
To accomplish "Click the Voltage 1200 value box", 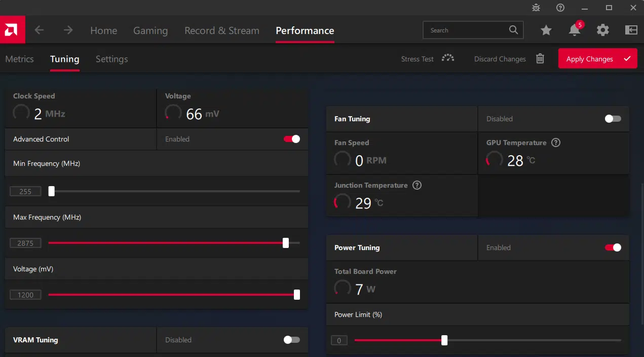I will pos(25,295).
